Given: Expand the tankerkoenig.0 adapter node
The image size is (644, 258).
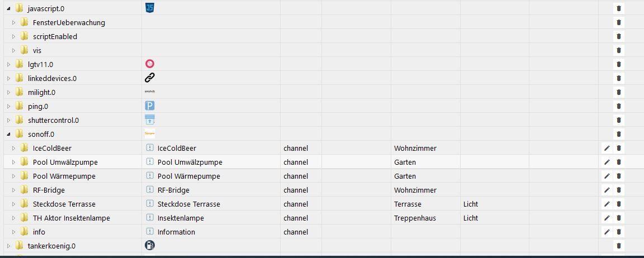Looking at the screenshot, I should [x=8, y=246].
